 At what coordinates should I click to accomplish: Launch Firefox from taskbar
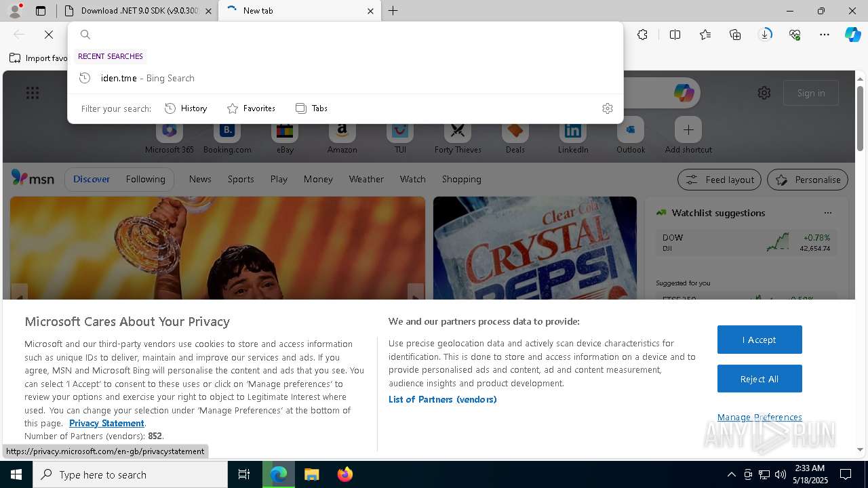pyautogui.click(x=345, y=474)
